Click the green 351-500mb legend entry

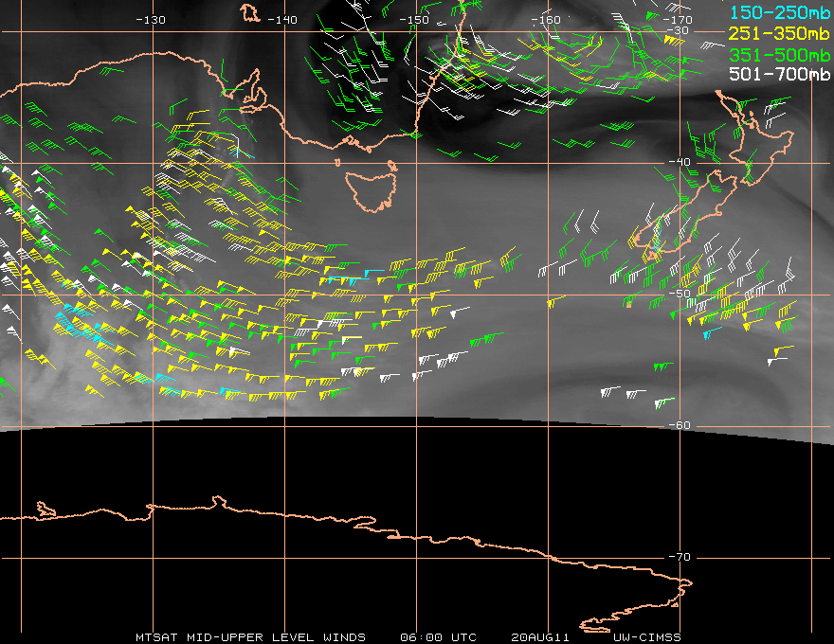pyautogui.click(x=778, y=54)
